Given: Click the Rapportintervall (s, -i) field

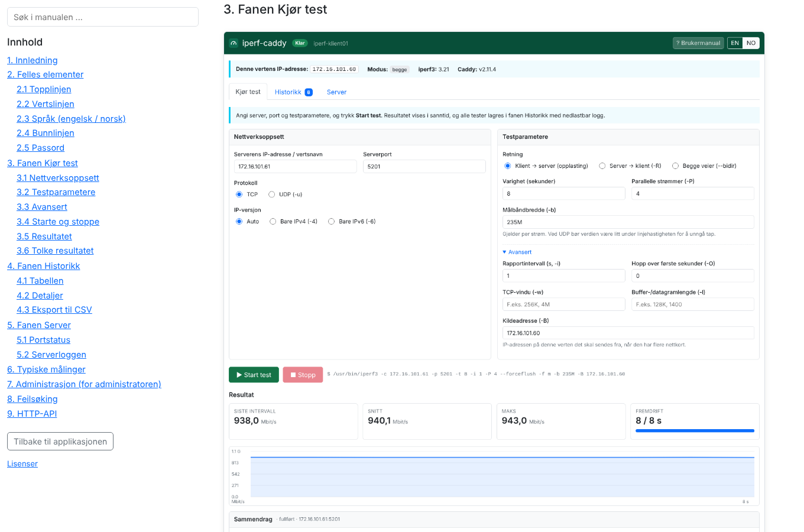Looking at the screenshot, I should click(564, 276).
